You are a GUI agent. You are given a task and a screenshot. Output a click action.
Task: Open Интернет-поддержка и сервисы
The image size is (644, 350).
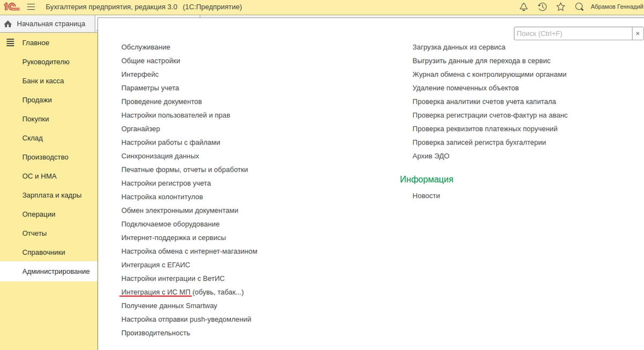coord(173,238)
